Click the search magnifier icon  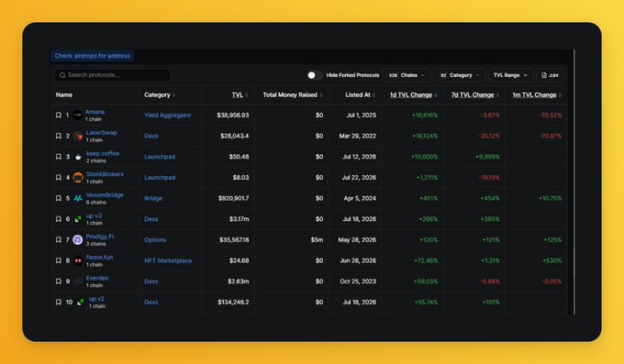[62, 75]
